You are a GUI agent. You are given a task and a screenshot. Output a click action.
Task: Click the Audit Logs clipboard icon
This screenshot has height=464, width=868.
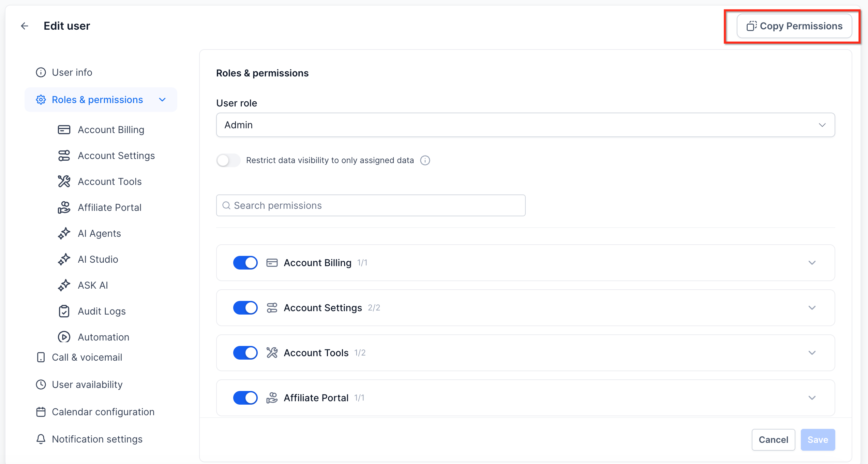tap(64, 311)
